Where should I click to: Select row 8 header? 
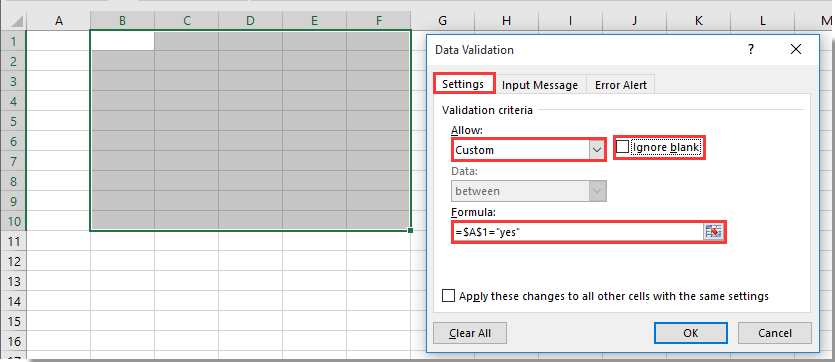click(x=13, y=181)
